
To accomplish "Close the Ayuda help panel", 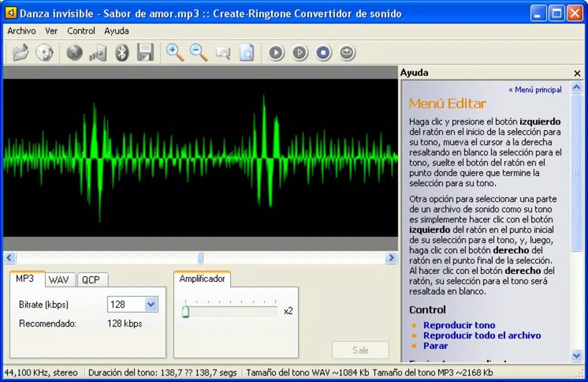I will click(578, 73).
